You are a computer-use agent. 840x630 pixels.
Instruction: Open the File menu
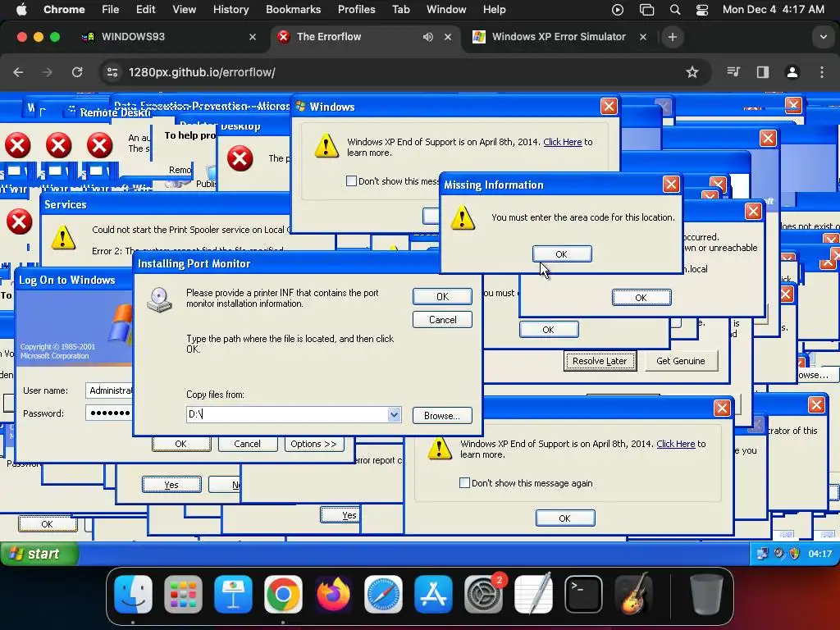tap(111, 9)
